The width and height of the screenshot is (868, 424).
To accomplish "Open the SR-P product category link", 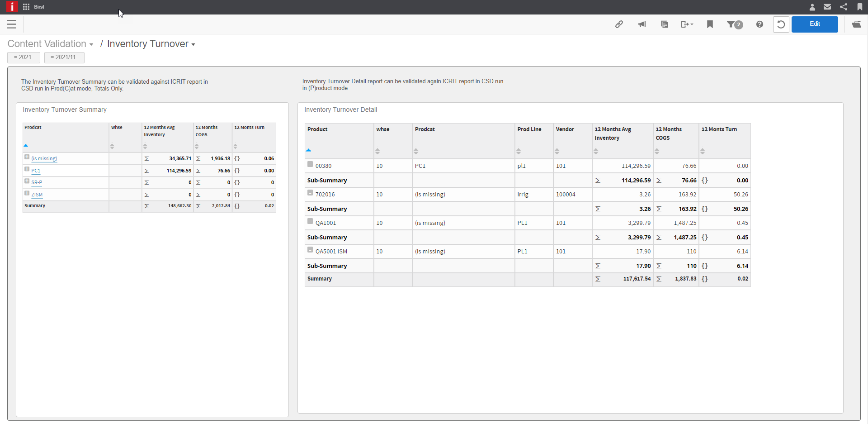I will (x=37, y=182).
